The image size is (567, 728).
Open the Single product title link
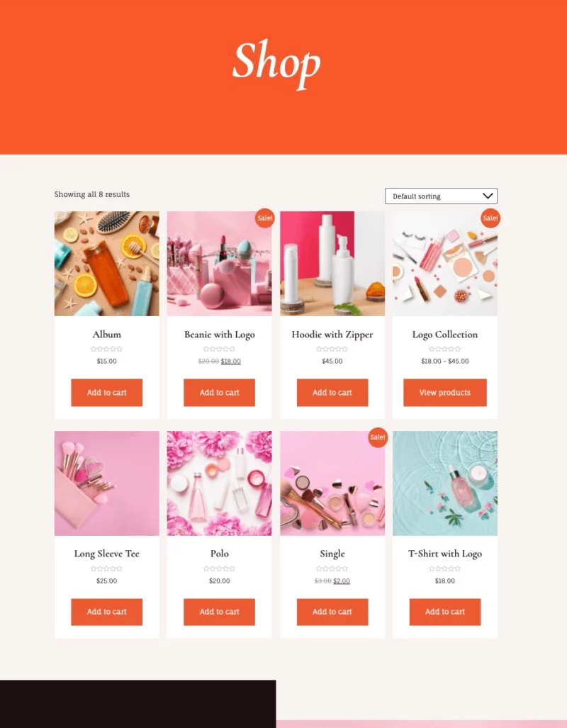coord(332,554)
